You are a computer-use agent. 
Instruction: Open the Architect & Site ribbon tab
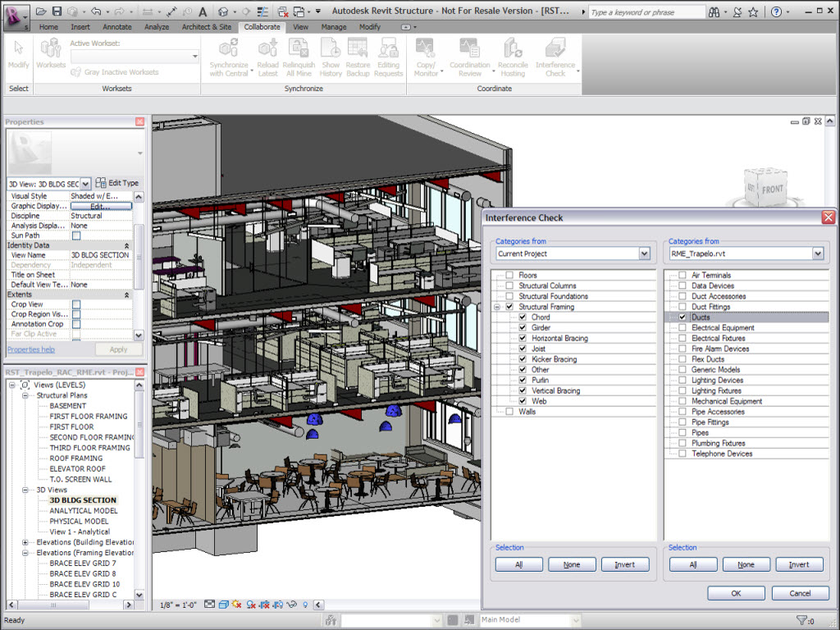(x=207, y=27)
